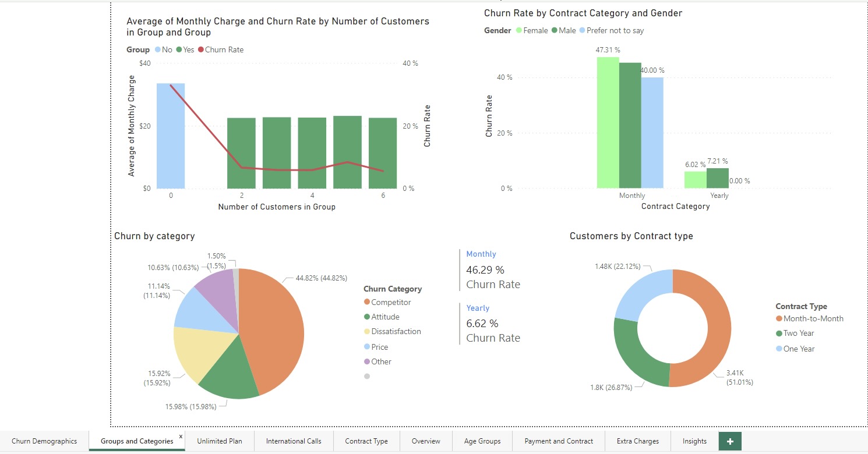This screenshot has width=868, height=454.
Task: Click the green plus to add a new page
Action: coord(729,441)
